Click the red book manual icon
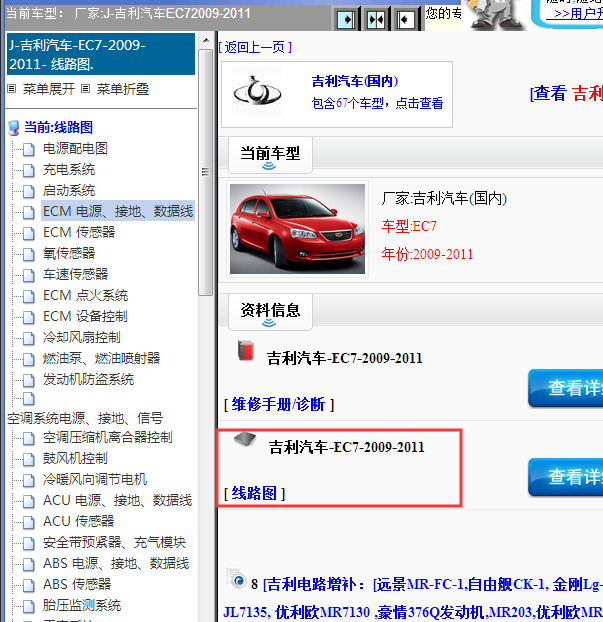This screenshot has height=622, width=603. (x=246, y=350)
